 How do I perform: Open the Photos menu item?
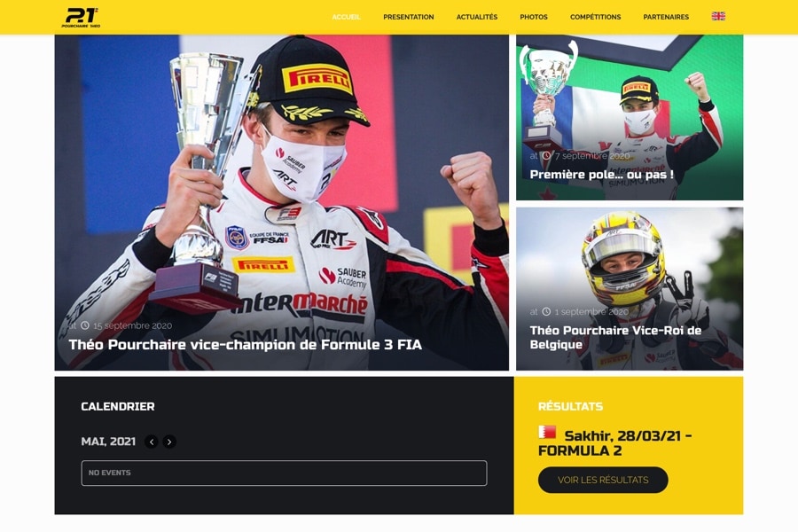pyautogui.click(x=534, y=17)
